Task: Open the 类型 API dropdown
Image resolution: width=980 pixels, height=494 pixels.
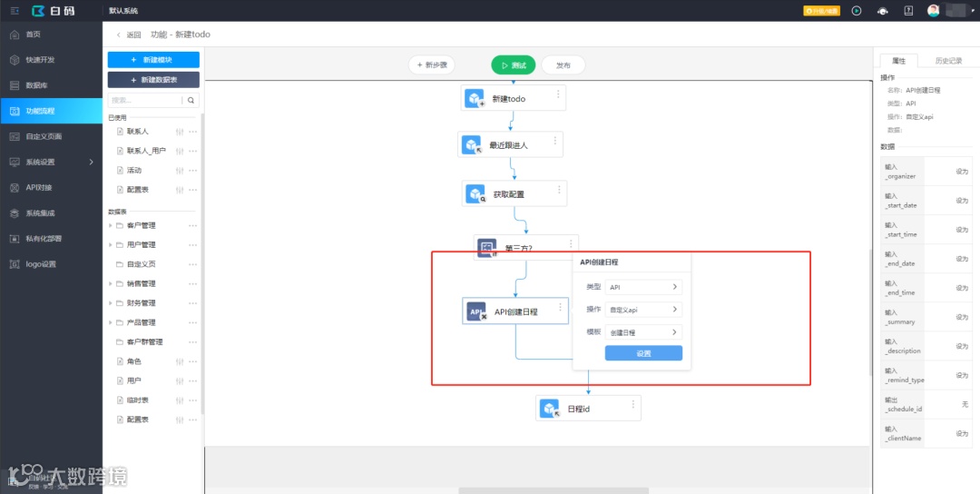Action: [x=643, y=287]
